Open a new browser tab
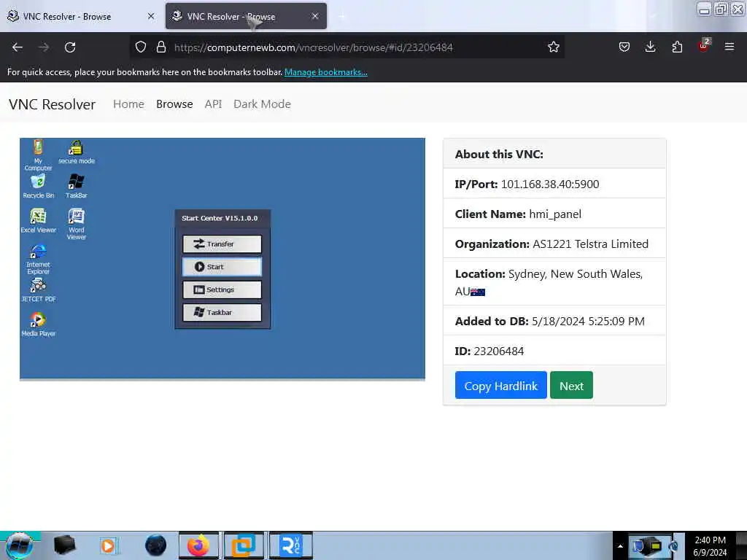The height and width of the screenshot is (560, 747). [x=342, y=17]
